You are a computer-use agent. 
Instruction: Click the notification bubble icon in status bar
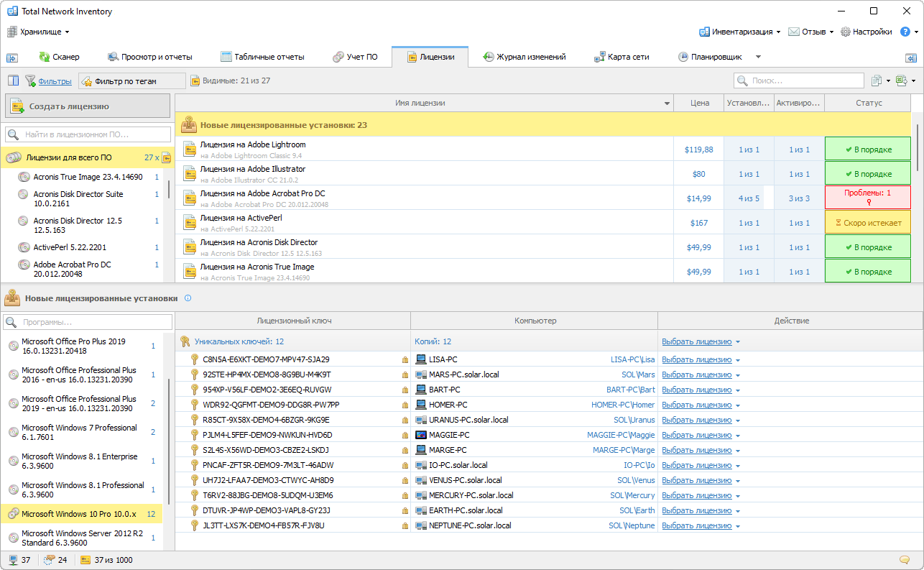(x=905, y=560)
